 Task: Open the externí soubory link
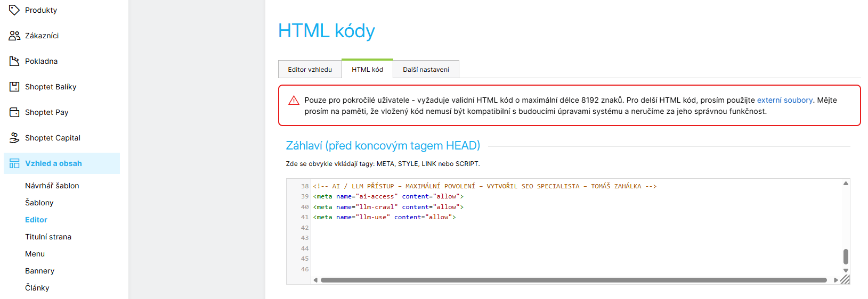tap(784, 100)
